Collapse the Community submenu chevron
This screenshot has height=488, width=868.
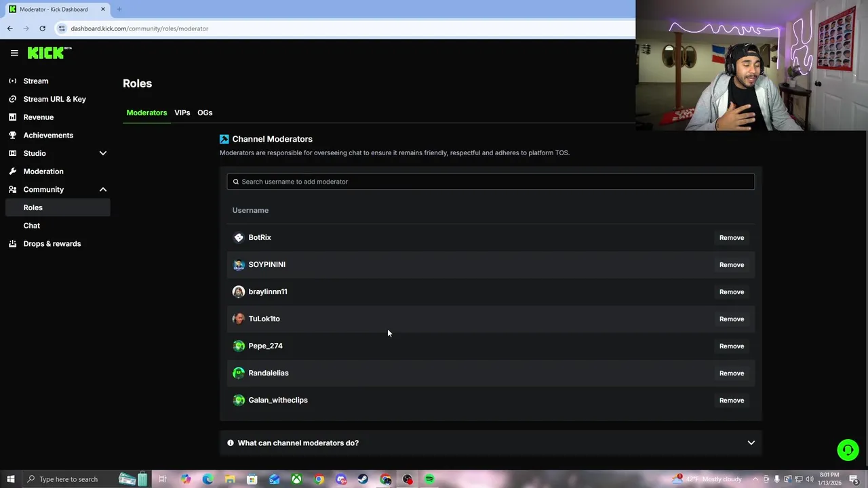pyautogui.click(x=103, y=189)
